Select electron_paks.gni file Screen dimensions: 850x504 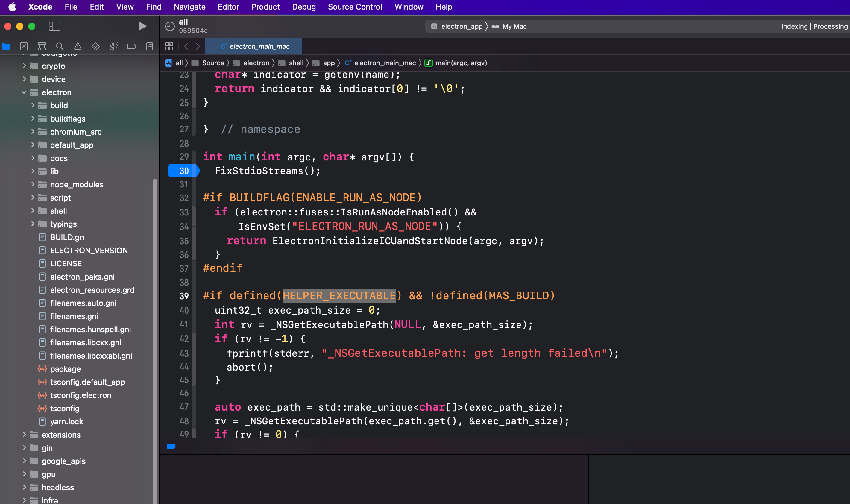click(x=82, y=277)
